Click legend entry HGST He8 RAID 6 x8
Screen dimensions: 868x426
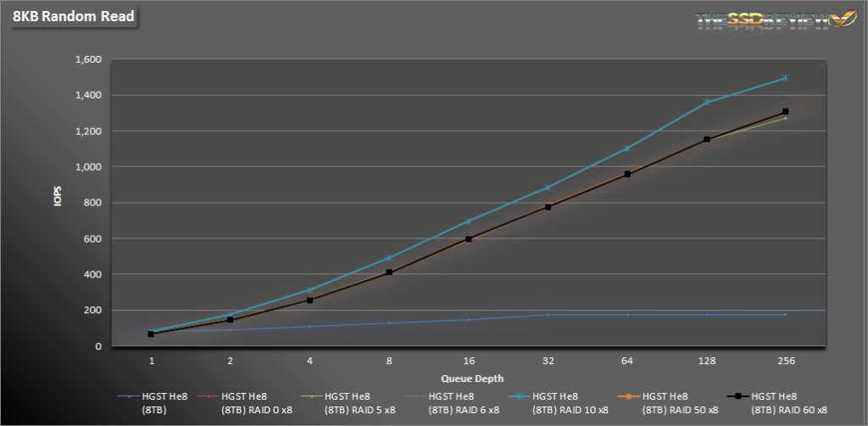tap(452, 403)
